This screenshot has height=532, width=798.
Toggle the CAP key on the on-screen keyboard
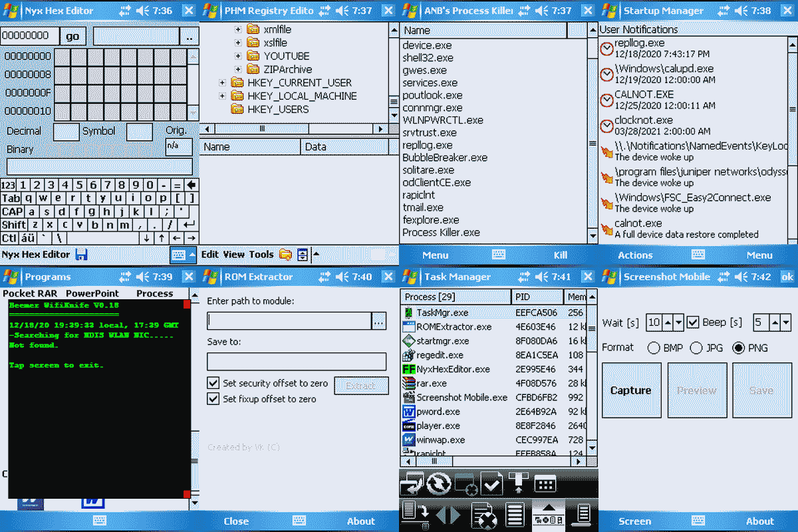coord(13,211)
